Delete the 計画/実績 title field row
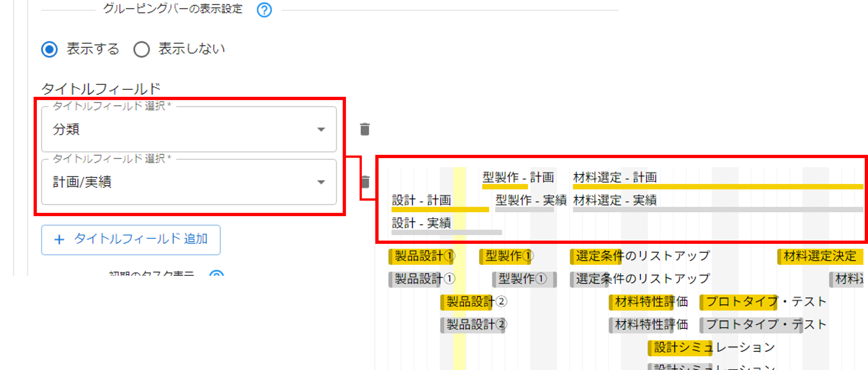Image resolution: width=868 pixels, height=370 pixels. pos(365,182)
